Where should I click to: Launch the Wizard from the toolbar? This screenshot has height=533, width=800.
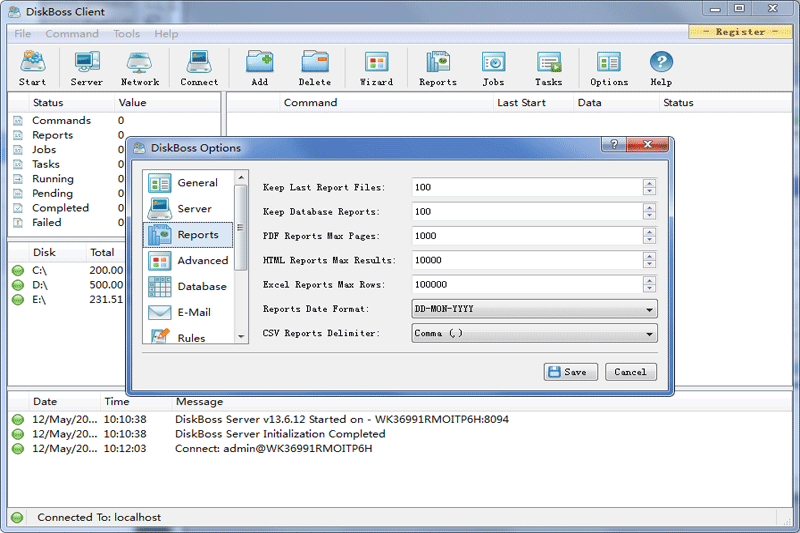coord(376,68)
